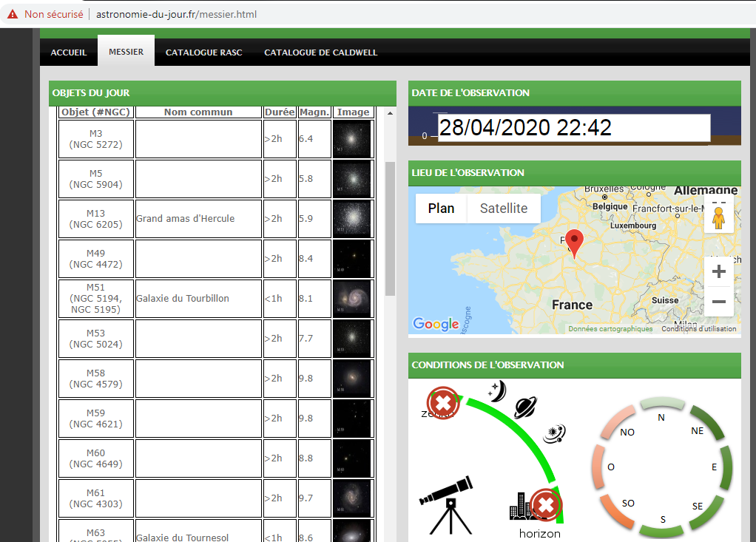This screenshot has width=756, height=542.
Task: Click the red X at zenith
Action: click(x=442, y=403)
